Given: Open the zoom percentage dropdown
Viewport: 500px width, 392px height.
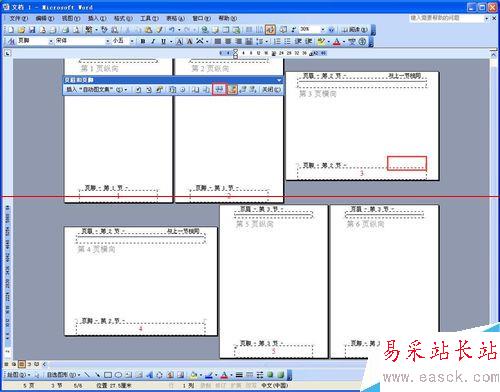Looking at the screenshot, I should [322, 30].
